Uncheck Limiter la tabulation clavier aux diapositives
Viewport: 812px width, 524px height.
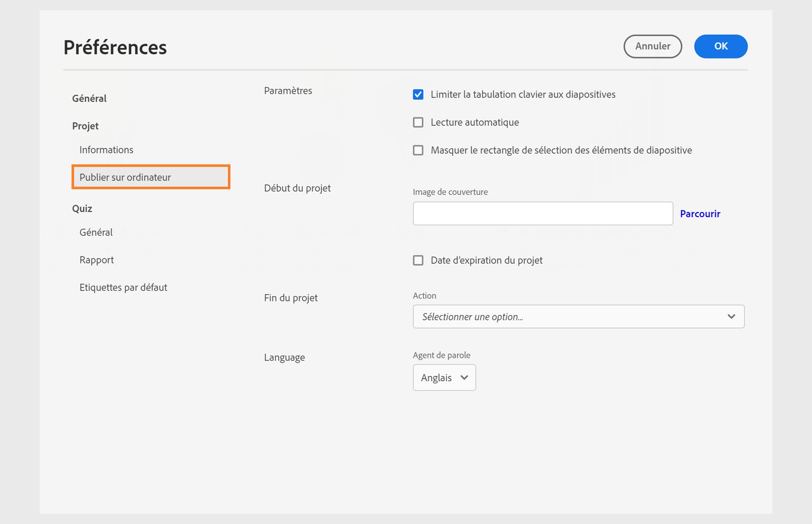[x=418, y=94]
